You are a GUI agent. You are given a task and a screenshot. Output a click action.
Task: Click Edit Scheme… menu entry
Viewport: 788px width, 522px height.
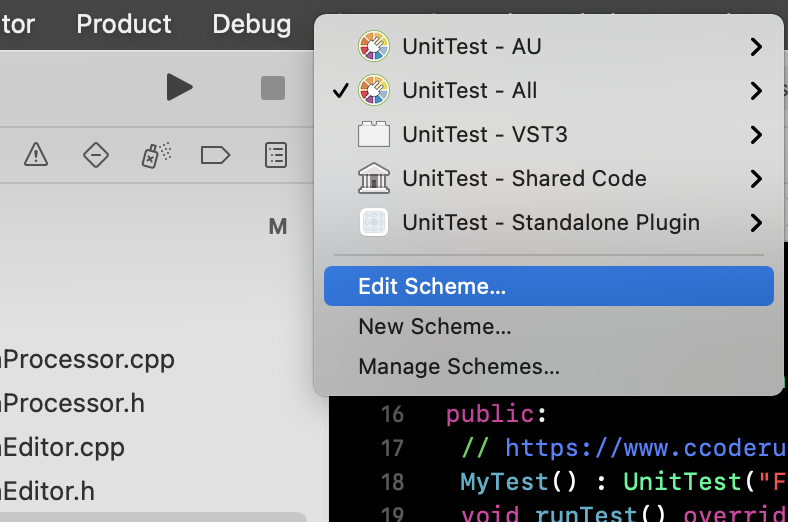tap(432, 286)
